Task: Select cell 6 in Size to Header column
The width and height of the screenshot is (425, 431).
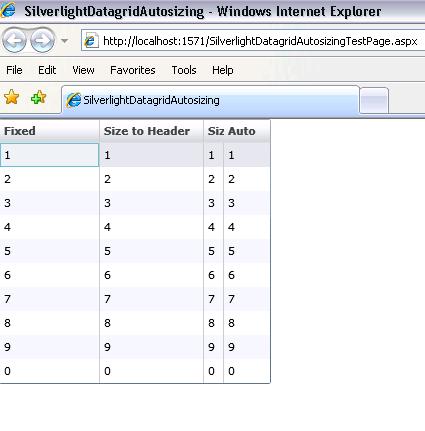Action: pyautogui.click(x=151, y=275)
